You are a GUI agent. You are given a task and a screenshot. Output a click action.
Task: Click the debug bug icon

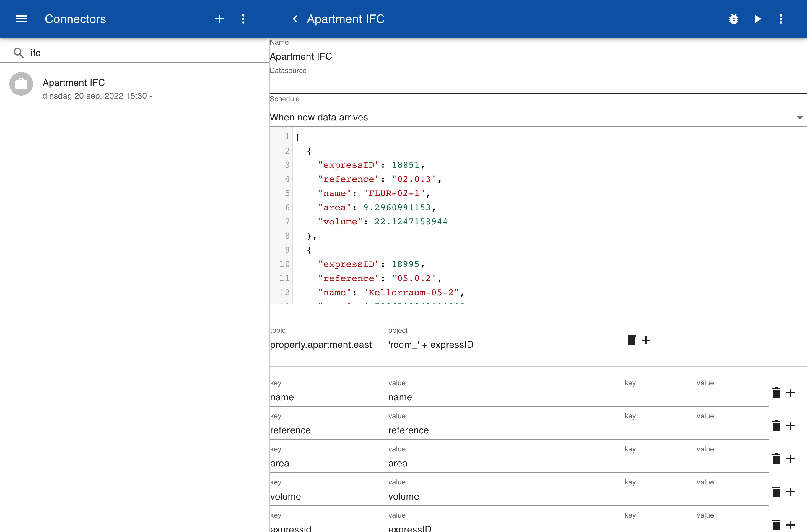pyautogui.click(x=733, y=19)
